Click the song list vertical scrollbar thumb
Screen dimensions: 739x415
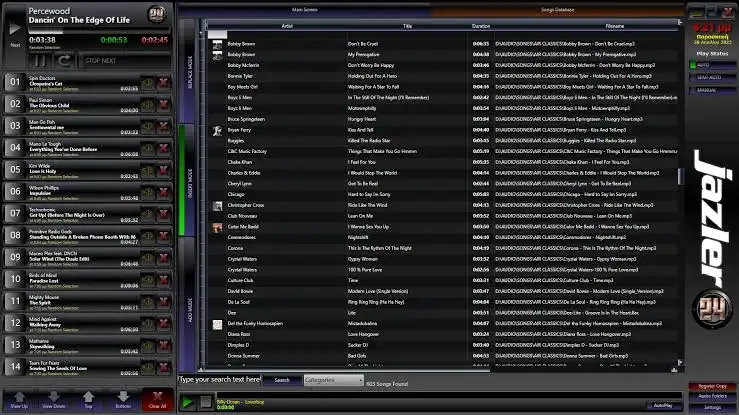(680, 177)
